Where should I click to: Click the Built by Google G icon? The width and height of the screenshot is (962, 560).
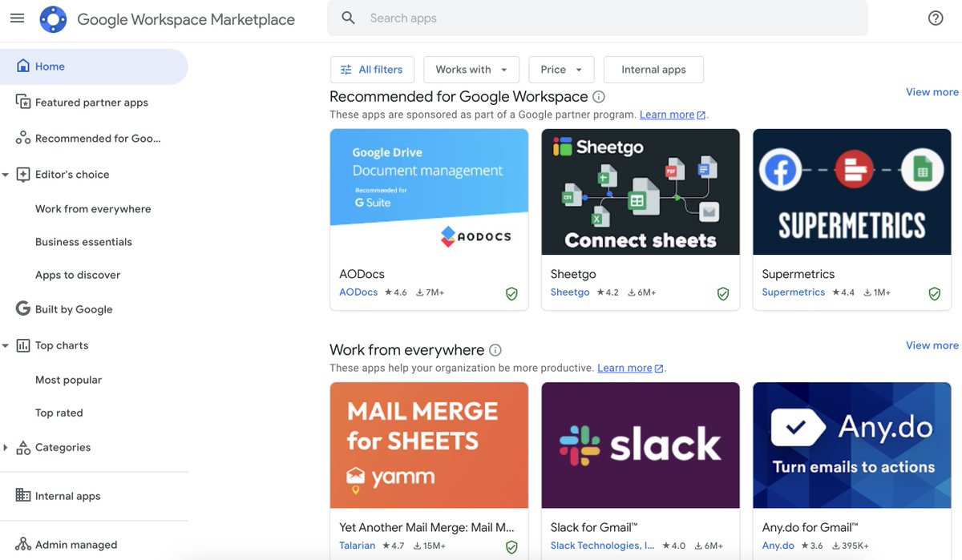click(23, 308)
